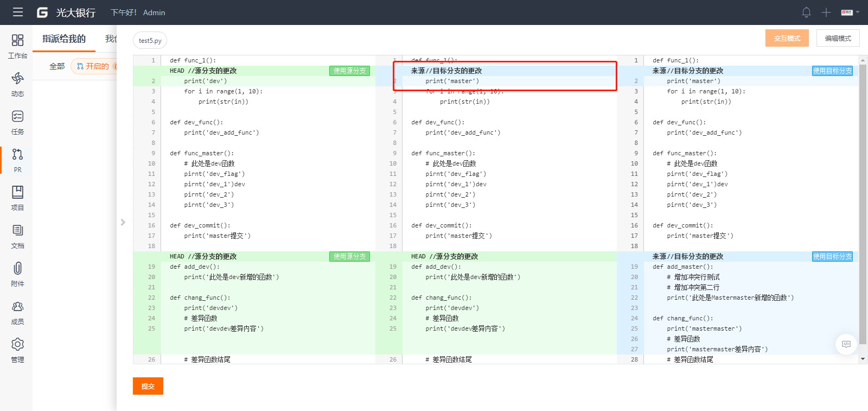Click the orange 提交 submit button
Viewport: 868px width, 411px height.
(x=148, y=386)
